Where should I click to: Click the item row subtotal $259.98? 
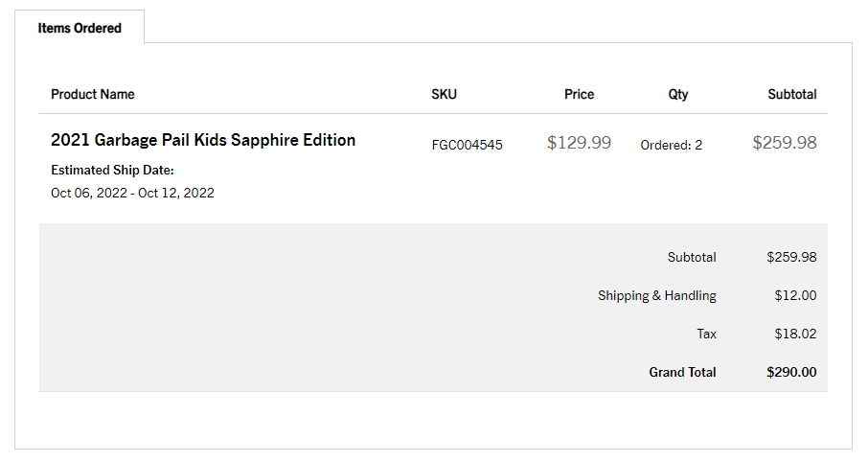coord(784,143)
